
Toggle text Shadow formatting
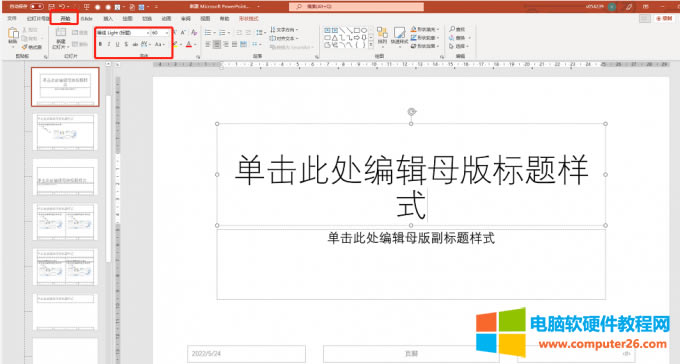pos(126,44)
